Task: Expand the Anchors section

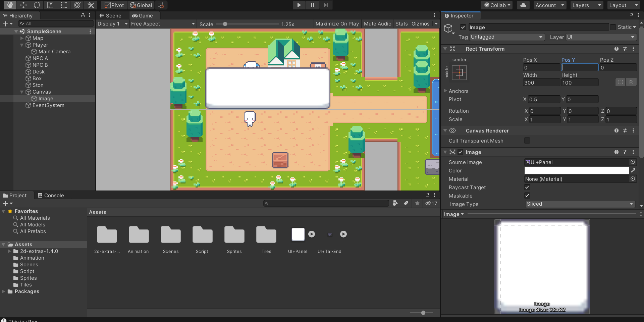Action: point(446,91)
